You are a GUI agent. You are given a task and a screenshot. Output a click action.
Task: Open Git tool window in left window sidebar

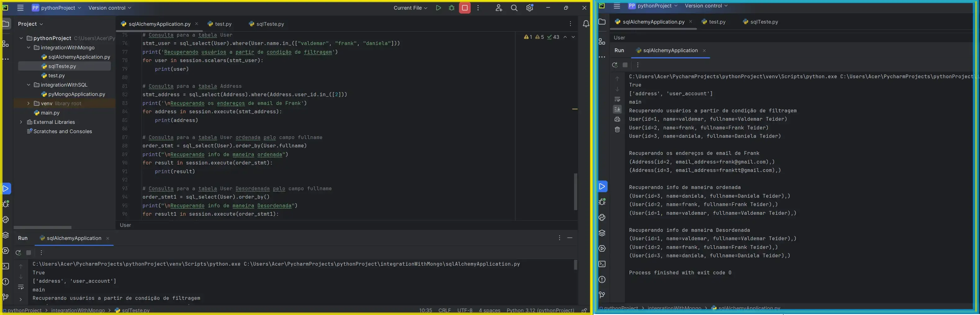point(6,297)
